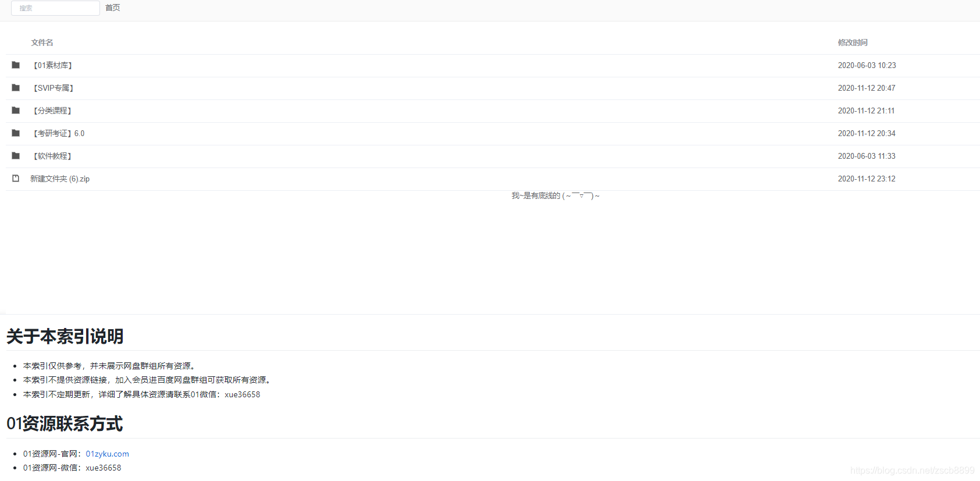Image resolution: width=980 pixels, height=481 pixels.
Task: Click bullet 本索引不定期更新 with xue36658
Action: [x=141, y=394]
